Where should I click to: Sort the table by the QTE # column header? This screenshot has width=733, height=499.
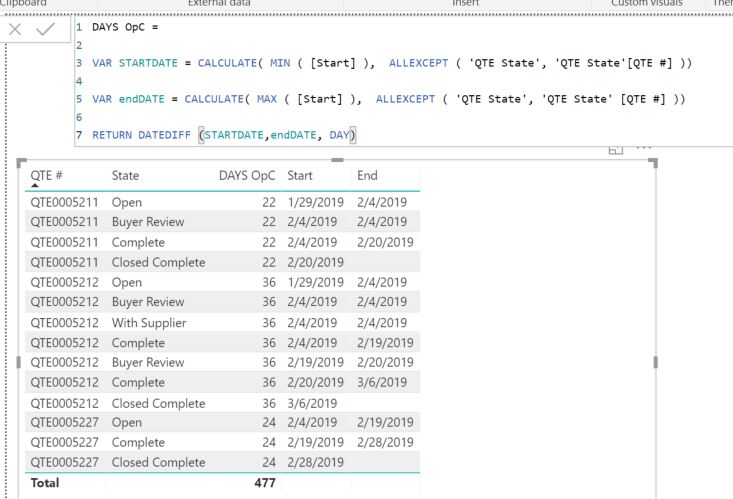[46, 175]
